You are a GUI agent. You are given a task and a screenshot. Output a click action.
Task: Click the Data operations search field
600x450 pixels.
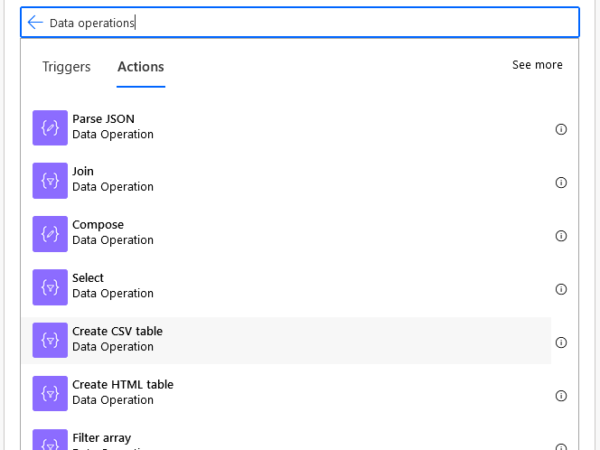tap(300, 22)
